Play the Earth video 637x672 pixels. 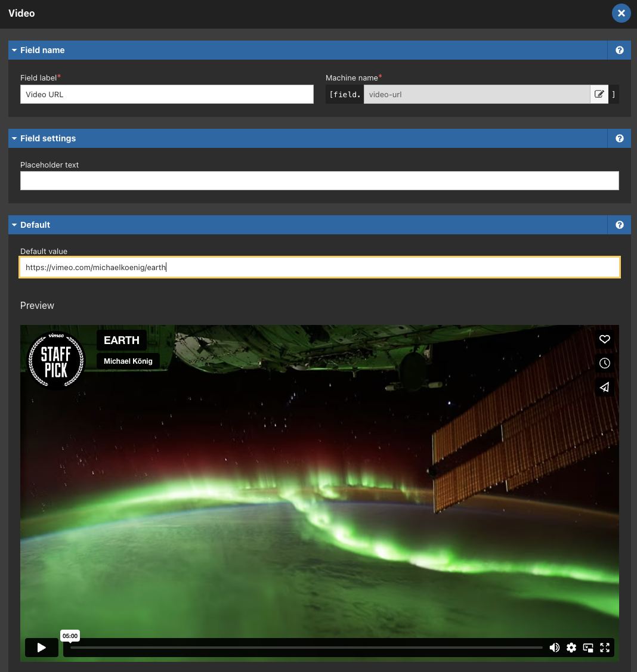pyautogui.click(x=42, y=648)
